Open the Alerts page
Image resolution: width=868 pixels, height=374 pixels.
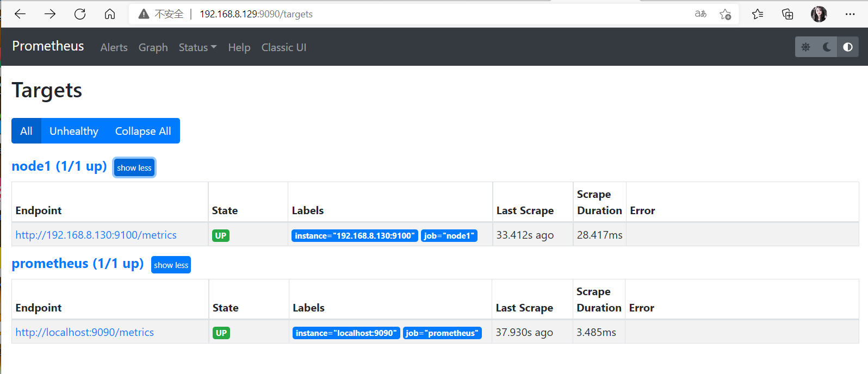click(x=114, y=47)
